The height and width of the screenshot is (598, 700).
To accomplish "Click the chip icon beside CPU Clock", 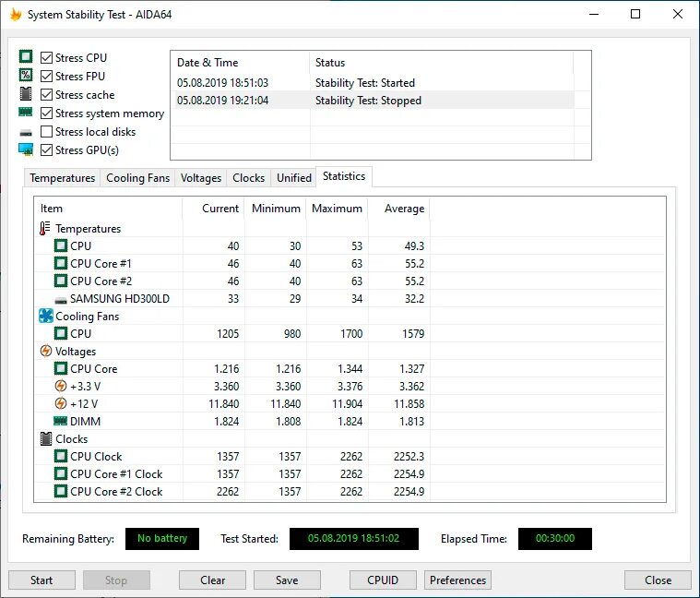I will point(61,456).
